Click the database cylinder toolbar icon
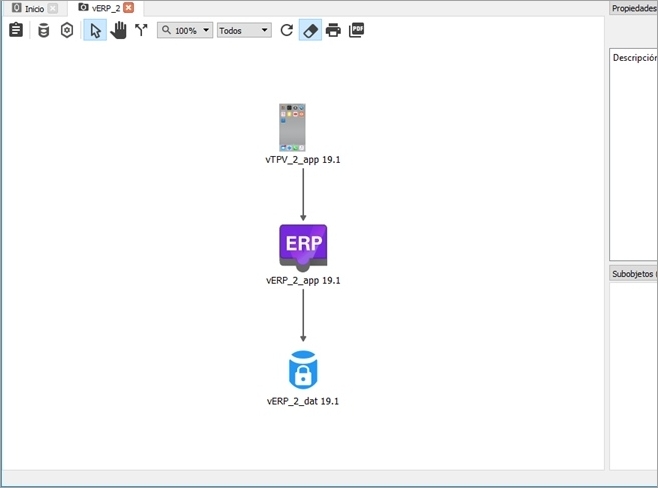The width and height of the screenshot is (658, 488). click(42, 30)
